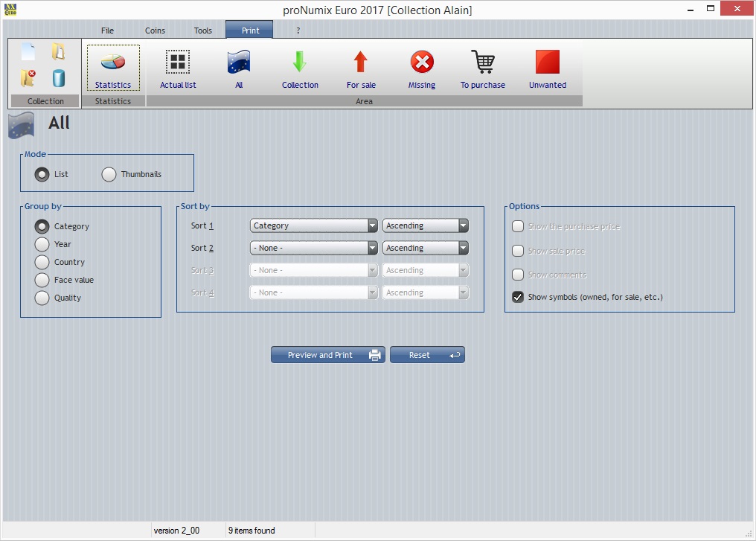Select the For sale red arrow icon
The width and height of the screenshot is (756, 541).
pos(361,63)
